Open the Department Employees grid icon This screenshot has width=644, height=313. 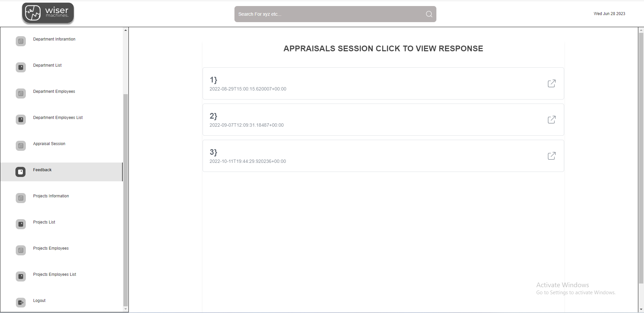tap(20, 93)
